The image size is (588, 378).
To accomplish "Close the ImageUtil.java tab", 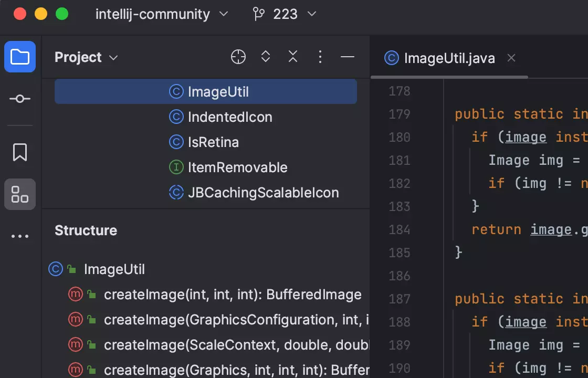I will pos(511,58).
